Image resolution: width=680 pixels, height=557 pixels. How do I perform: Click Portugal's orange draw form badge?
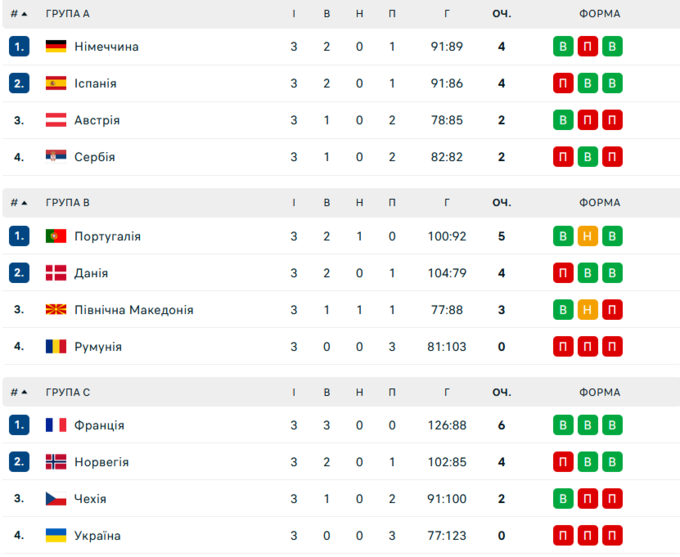pos(588,237)
